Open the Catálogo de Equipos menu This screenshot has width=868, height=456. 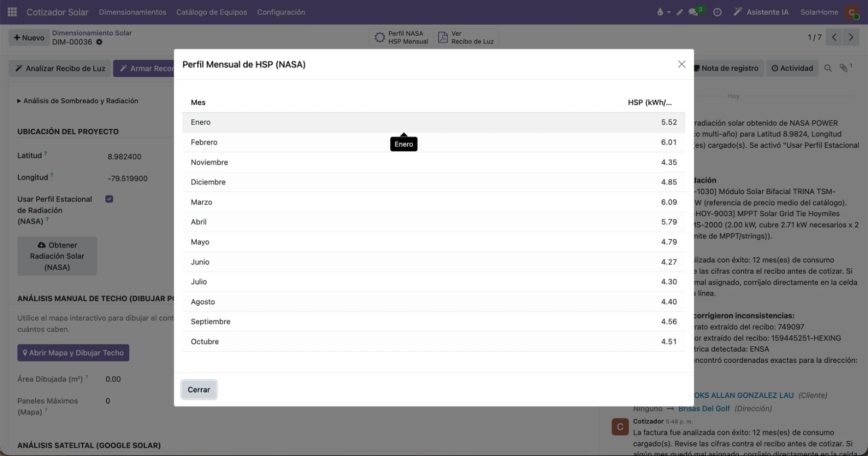[x=211, y=12]
